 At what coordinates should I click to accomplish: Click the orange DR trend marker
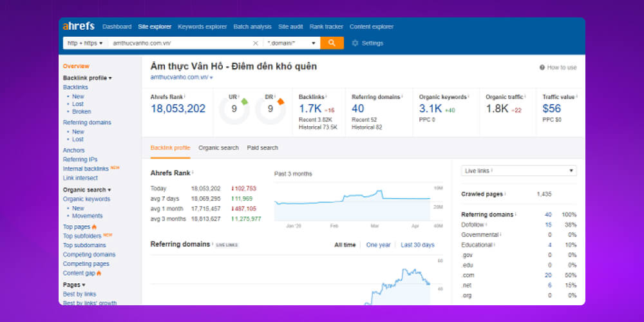[281, 101]
